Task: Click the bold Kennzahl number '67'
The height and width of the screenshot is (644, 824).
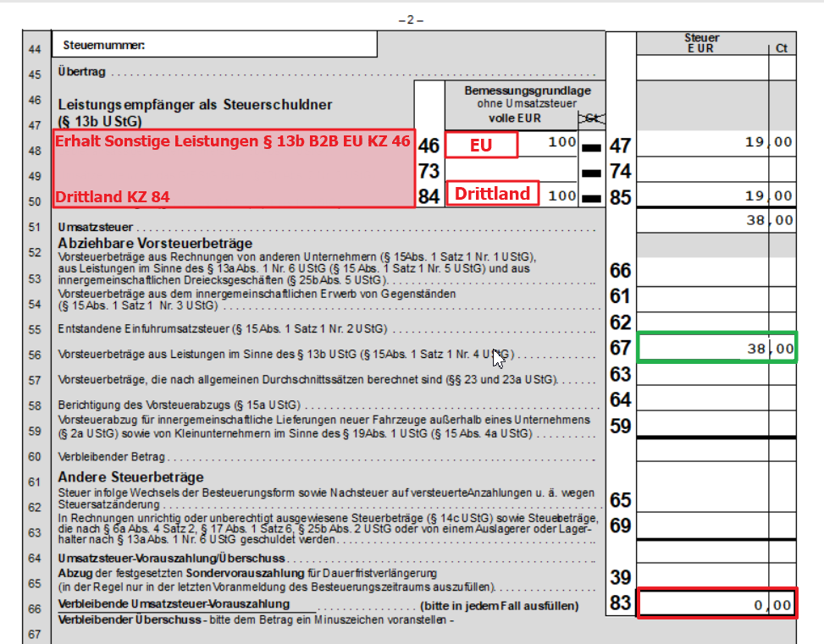Action: click(x=620, y=348)
